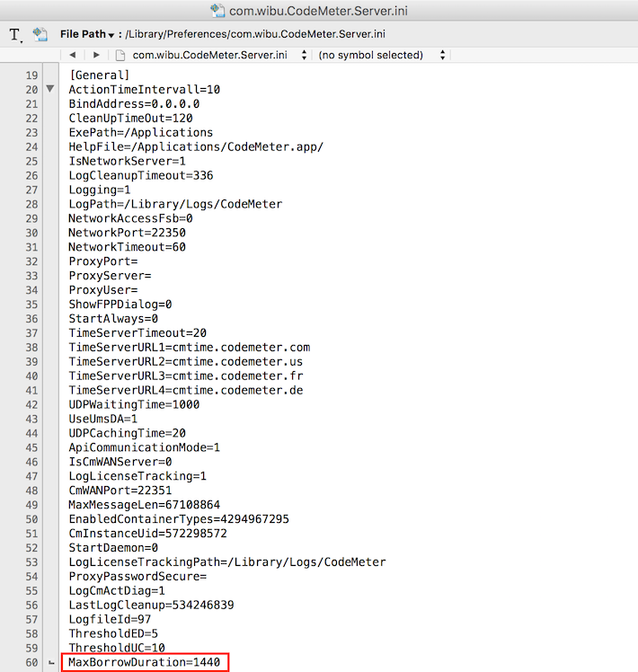This screenshot has width=638, height=672.
Task: Click the ProxyPort= line
Action: point(103,261)
